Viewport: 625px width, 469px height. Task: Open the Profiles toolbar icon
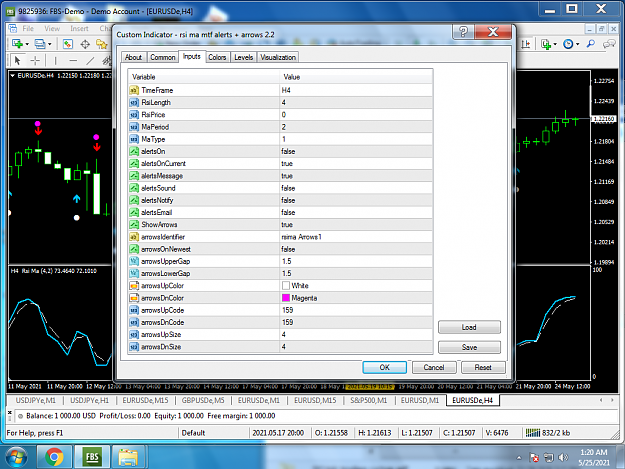pos(40,44)
